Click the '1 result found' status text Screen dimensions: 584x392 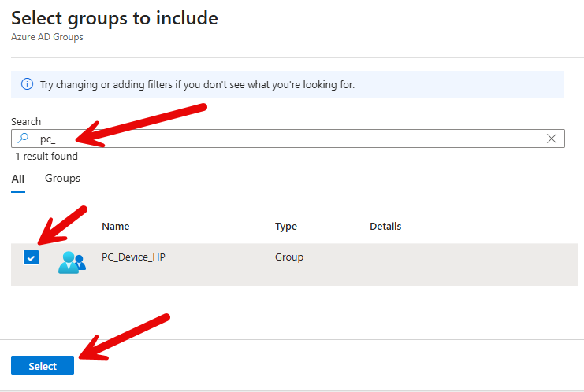[46, 157]
